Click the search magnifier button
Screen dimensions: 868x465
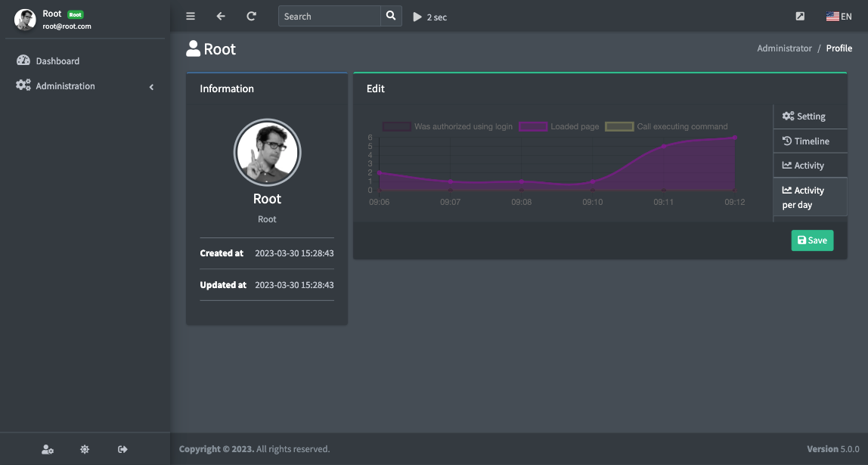pyautogui.click(x=390, y=16)
